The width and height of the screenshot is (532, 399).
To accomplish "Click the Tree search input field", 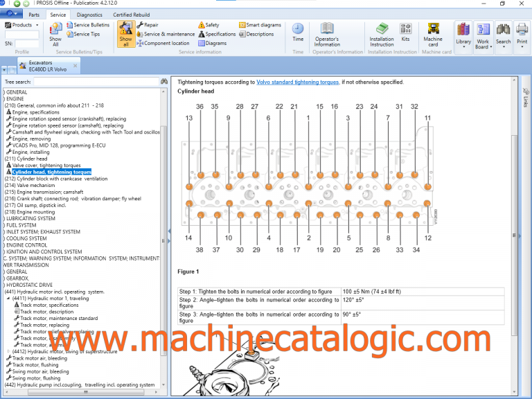I will click(96, 82).
